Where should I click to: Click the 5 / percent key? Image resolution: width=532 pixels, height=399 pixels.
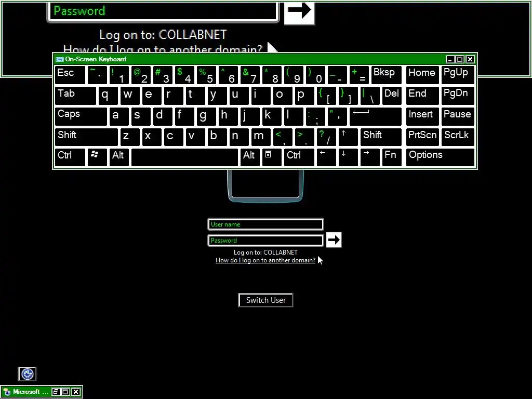pyautogui.click(x=206, y=75)
